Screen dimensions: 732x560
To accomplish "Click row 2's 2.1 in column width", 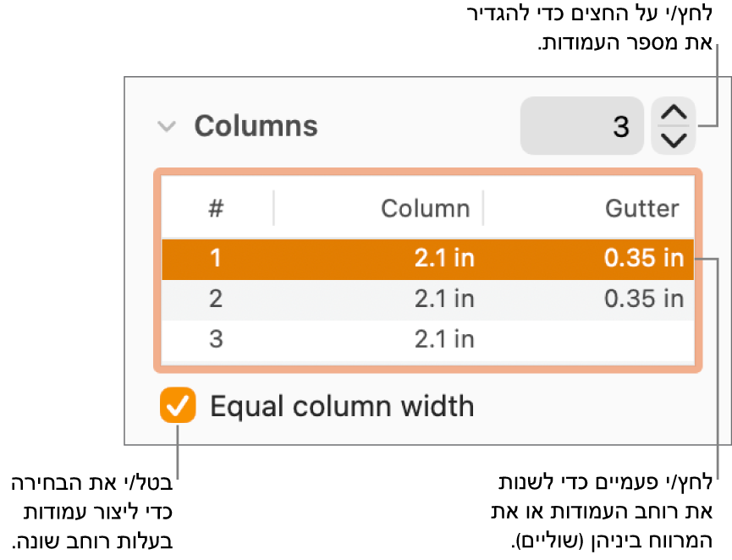I will (444, 299).
